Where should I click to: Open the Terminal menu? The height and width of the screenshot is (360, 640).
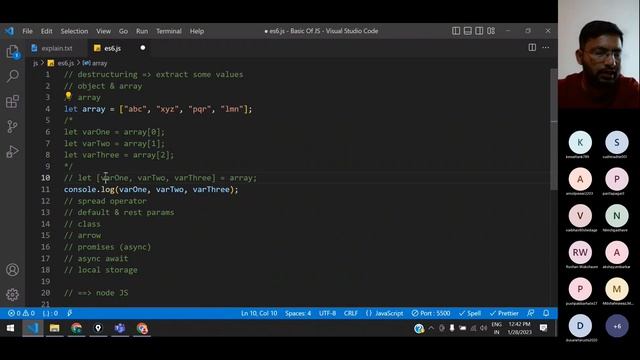tap(169, 31)
